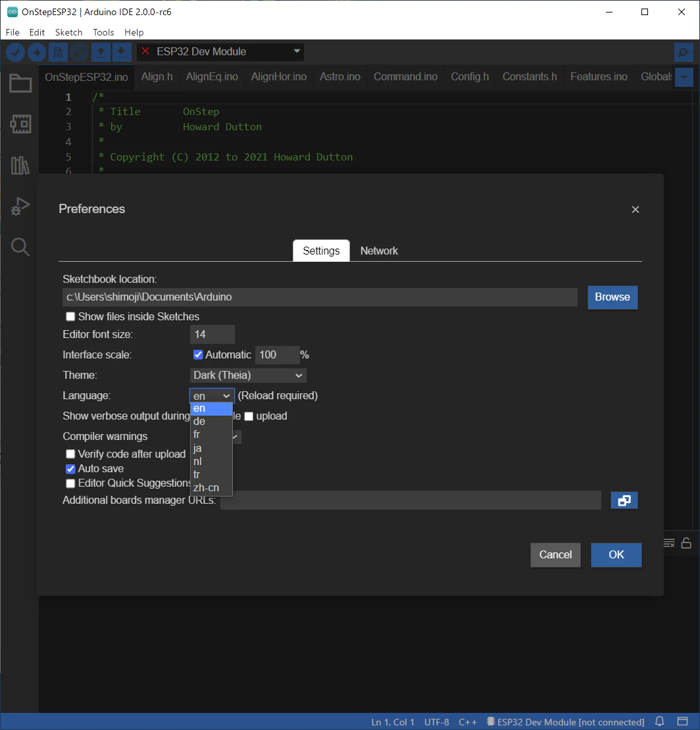Switch to Astro.ino editor tab
The width and height of the screenshot is (700, 730).
click(340, 77)
